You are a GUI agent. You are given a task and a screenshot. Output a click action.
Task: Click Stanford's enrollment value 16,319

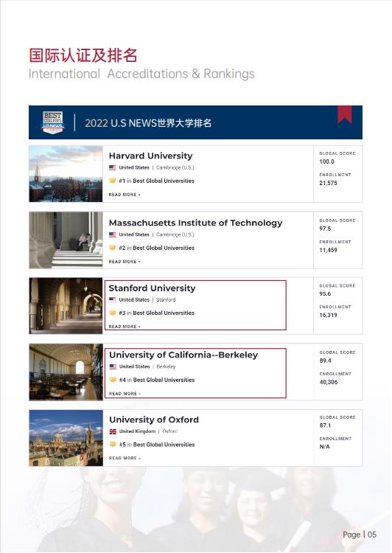tap(328, 315)
